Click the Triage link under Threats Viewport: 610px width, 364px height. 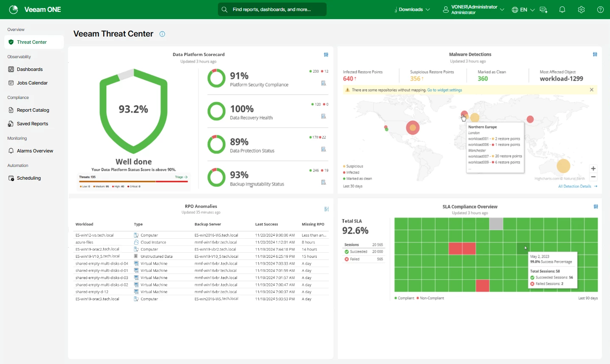181,177
